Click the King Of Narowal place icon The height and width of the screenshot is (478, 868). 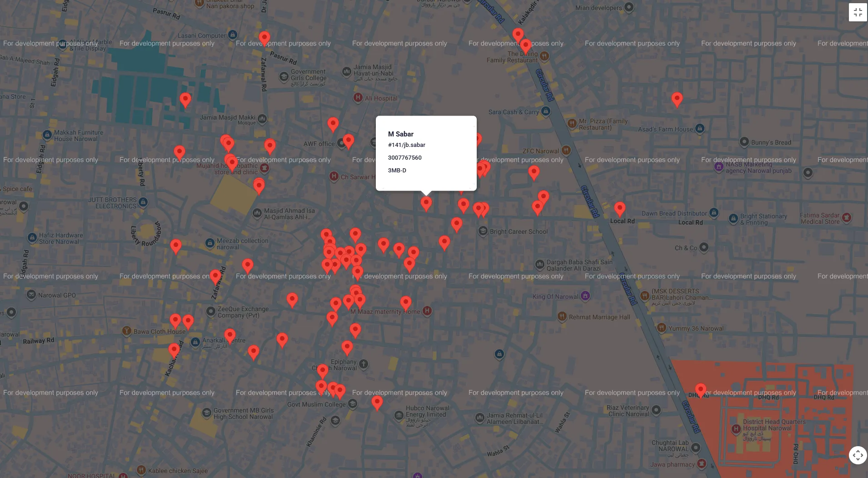pos(585,296)
